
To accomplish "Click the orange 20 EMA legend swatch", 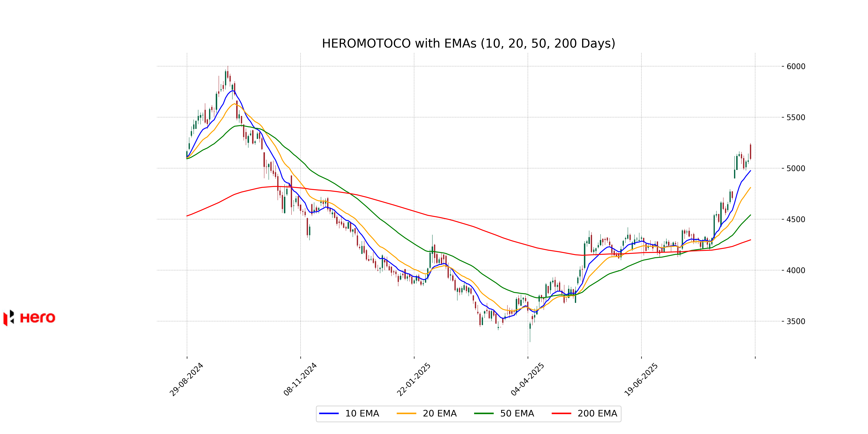I will pyautogui.click(x=406, y=413).
